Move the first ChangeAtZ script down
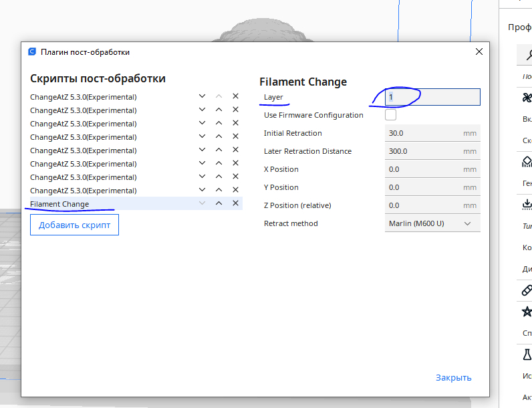 [202, 96]
